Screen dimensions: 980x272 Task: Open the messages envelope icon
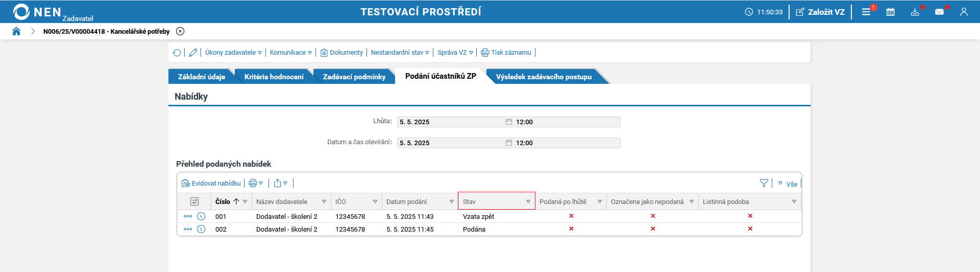940,12
